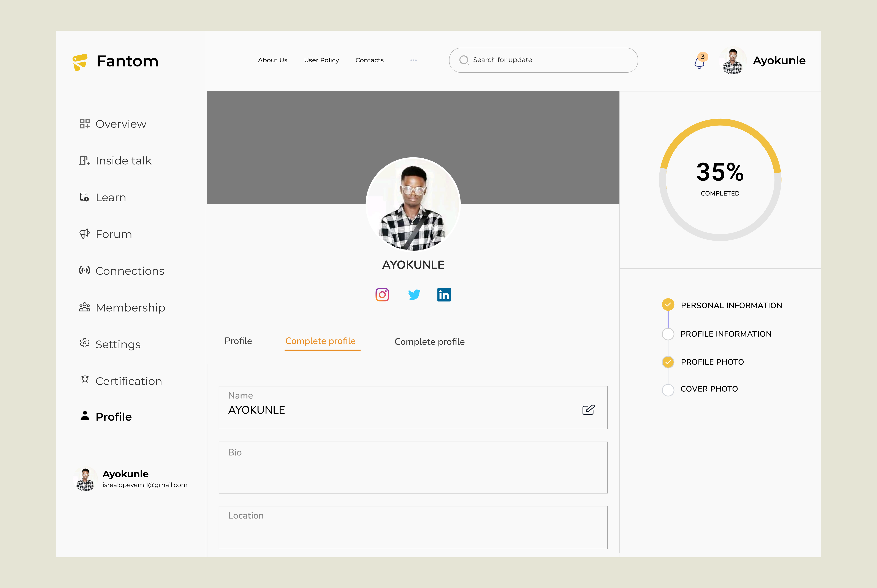Select the black Complete profile tab
The height and width of the screenshot is (588, 877).
pos(429,342)
